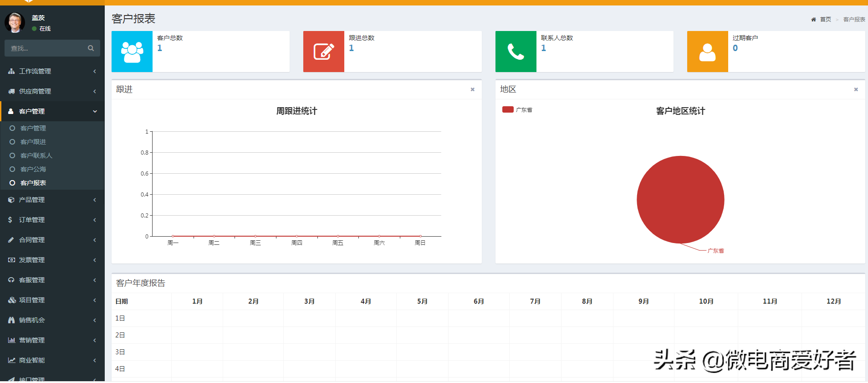Click the order management dollar icon
Viewport: 868px width, 383px height.
click(10, 220)
